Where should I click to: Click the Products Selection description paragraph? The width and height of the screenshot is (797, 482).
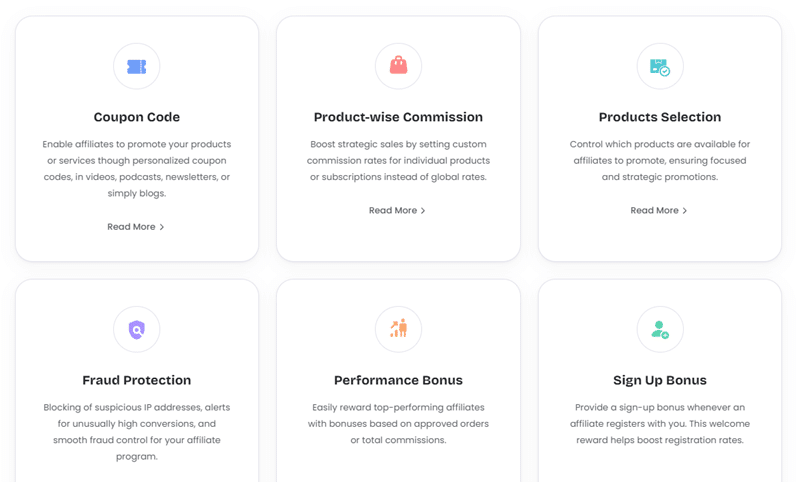[x=660, y=161]
